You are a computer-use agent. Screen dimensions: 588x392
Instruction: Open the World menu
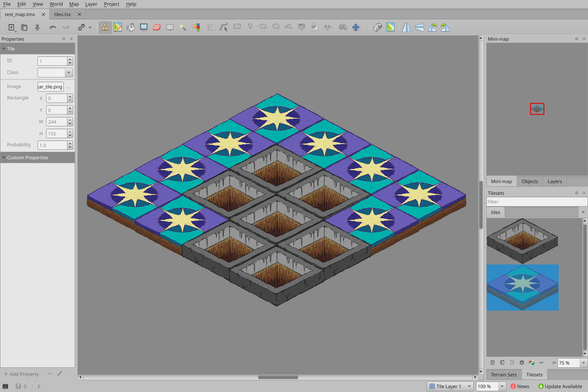[56, 4]
